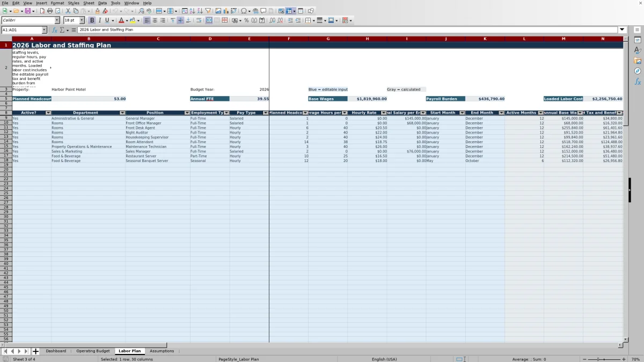Click the Function Wizard fx icon
The height and width of the screenshot is (362, 644).
(55, 30)
